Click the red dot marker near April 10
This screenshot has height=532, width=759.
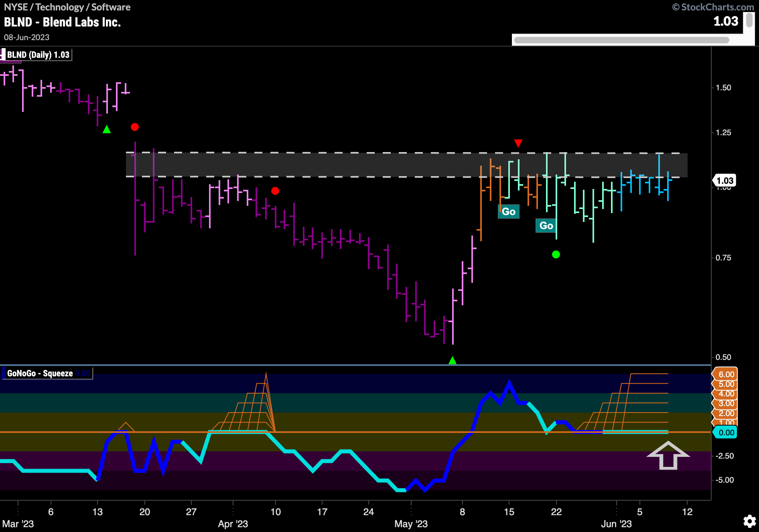click(x=275, y=191)
